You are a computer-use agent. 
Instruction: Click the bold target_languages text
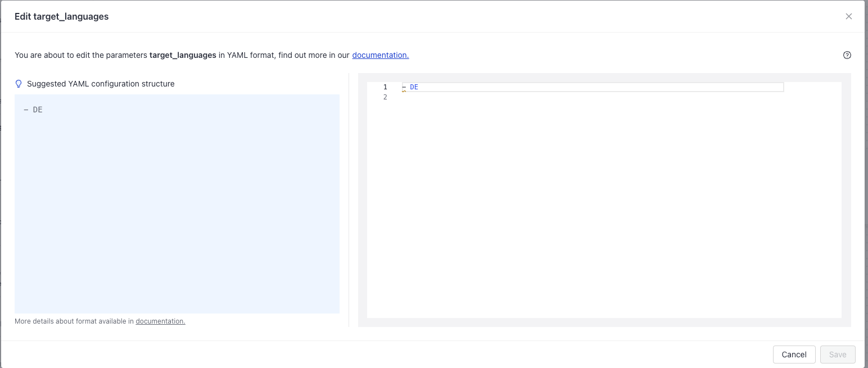pyautogui.click(x=182, y=54)
